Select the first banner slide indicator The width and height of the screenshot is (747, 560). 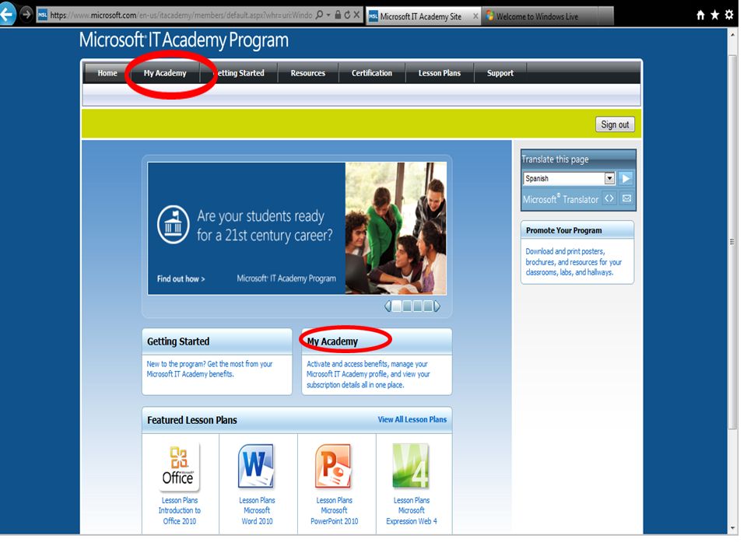click(x=397, y=306)
